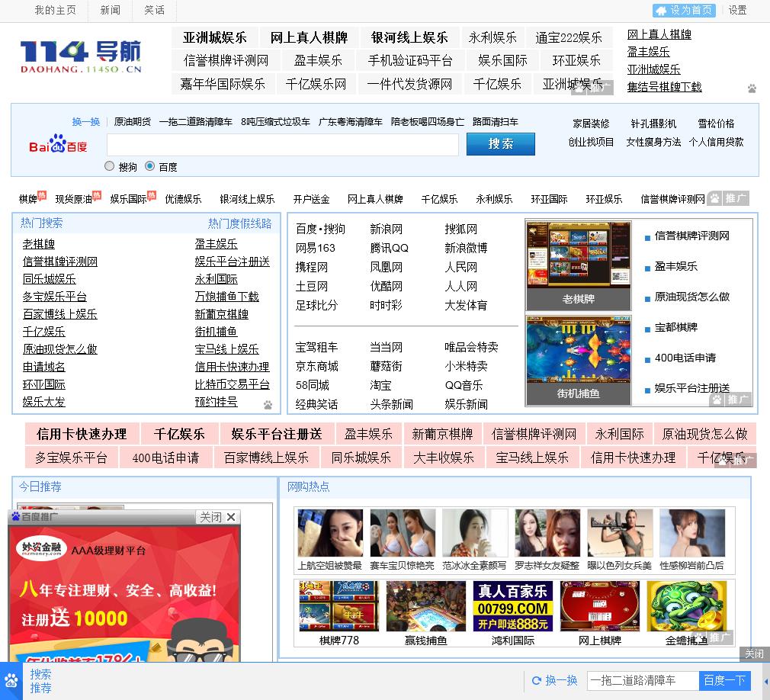Click 申请域名 in hot search list
Viewport: 770px width, 700px height.
point(43,367)
